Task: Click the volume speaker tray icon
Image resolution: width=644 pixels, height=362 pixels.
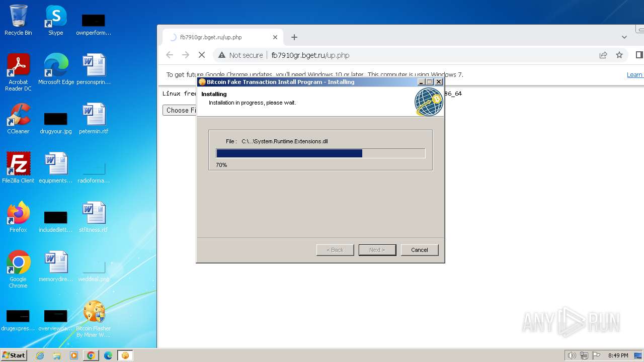Action: coord(572,355)
